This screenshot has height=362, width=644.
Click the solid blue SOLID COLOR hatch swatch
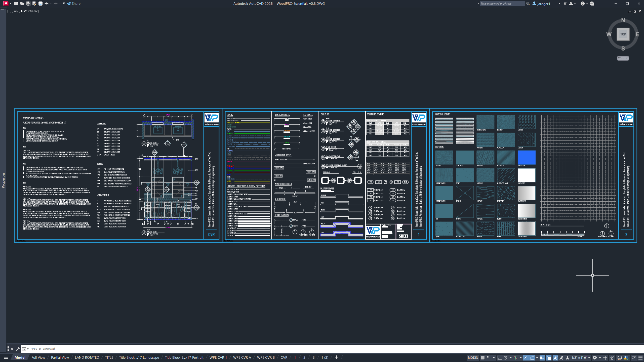pos(526,157)
